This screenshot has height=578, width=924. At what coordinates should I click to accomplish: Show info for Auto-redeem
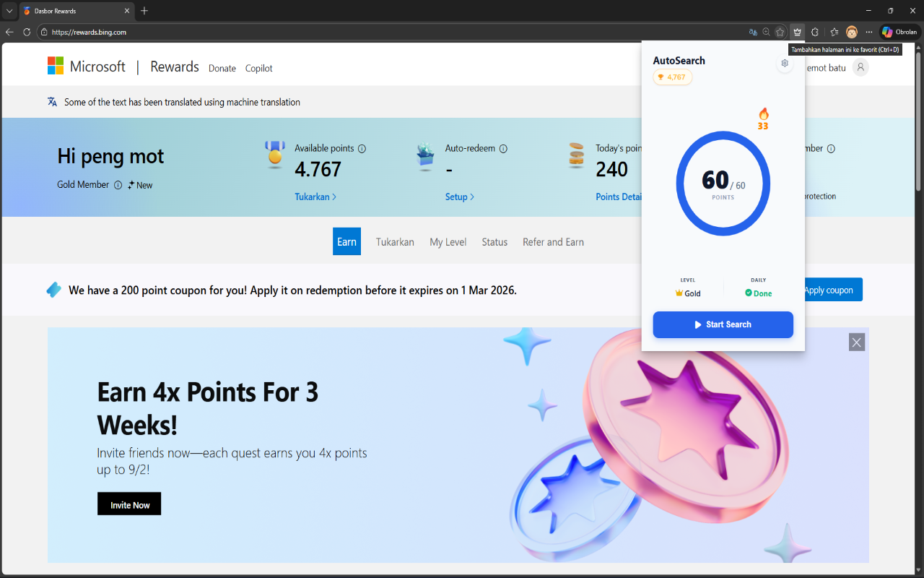[x=504, y=149]
